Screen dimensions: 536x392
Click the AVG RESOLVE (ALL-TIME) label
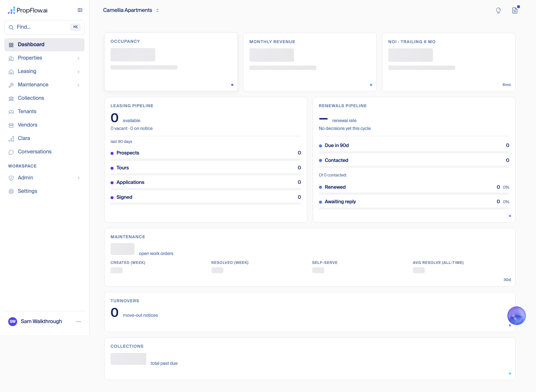coord(438,263)
